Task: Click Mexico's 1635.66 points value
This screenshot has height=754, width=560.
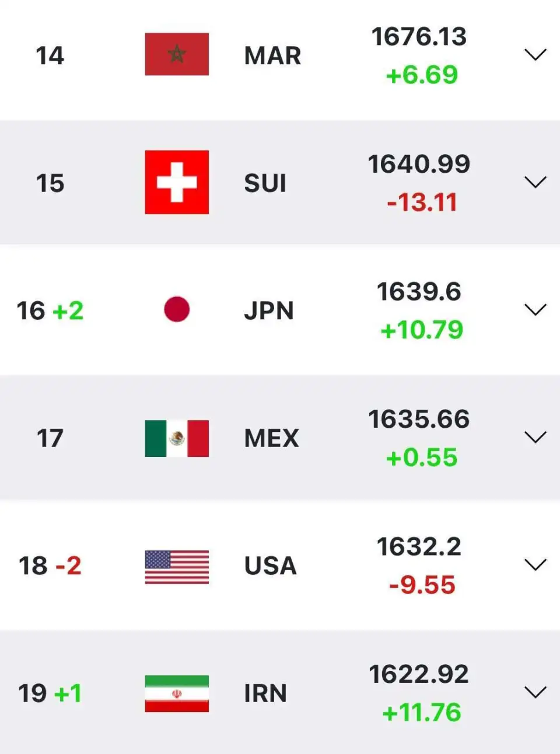Action: click(x=419, y=419)
